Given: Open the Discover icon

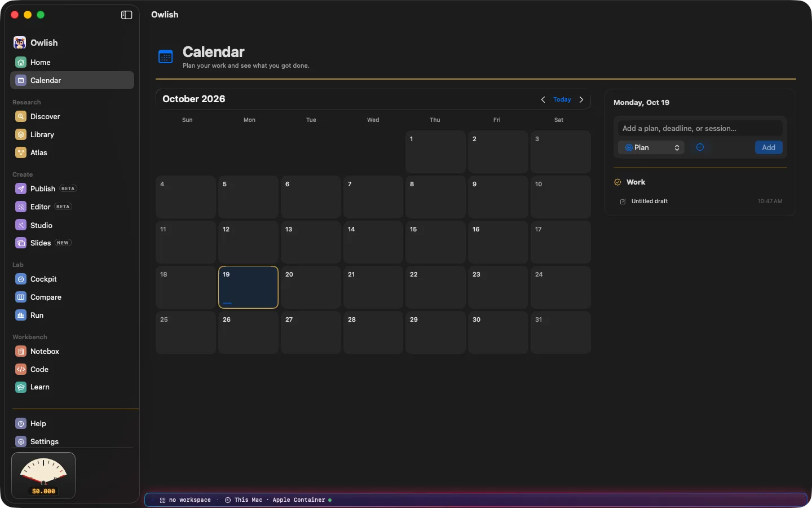Looking at the screenshot, I should 21,116.
